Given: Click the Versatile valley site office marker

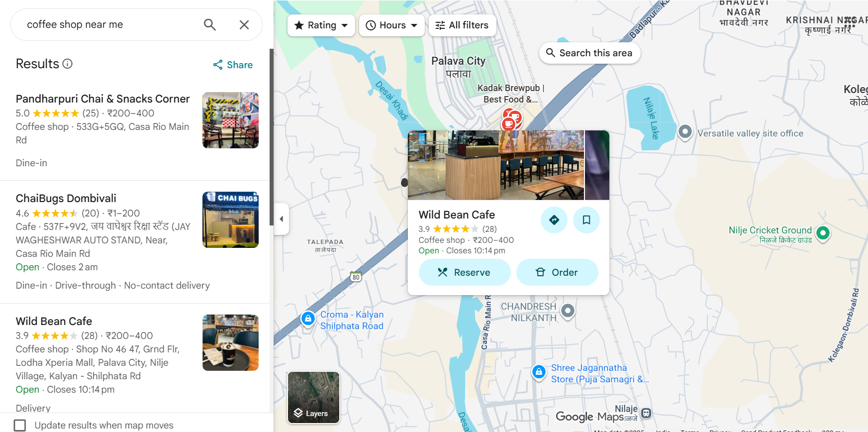Looking at the screenshot, I should (x=685, y=132).
